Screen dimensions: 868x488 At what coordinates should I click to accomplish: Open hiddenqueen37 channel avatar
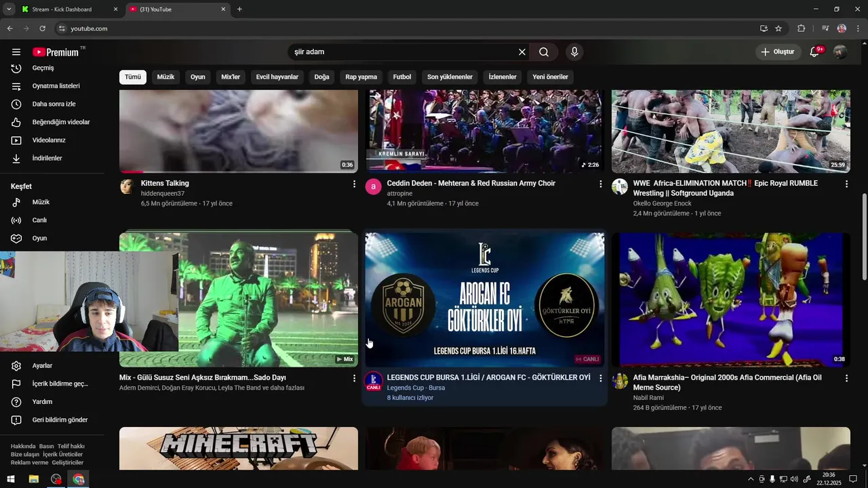coord(127,187)
